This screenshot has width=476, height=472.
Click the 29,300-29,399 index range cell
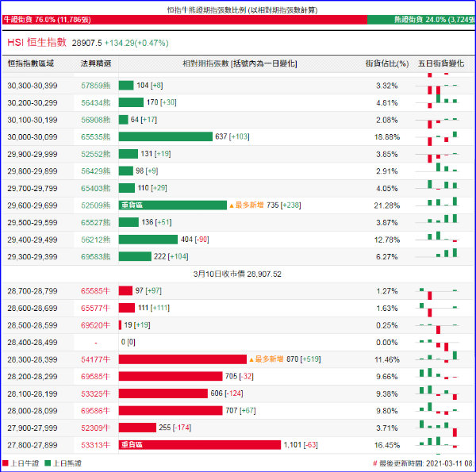33,257
